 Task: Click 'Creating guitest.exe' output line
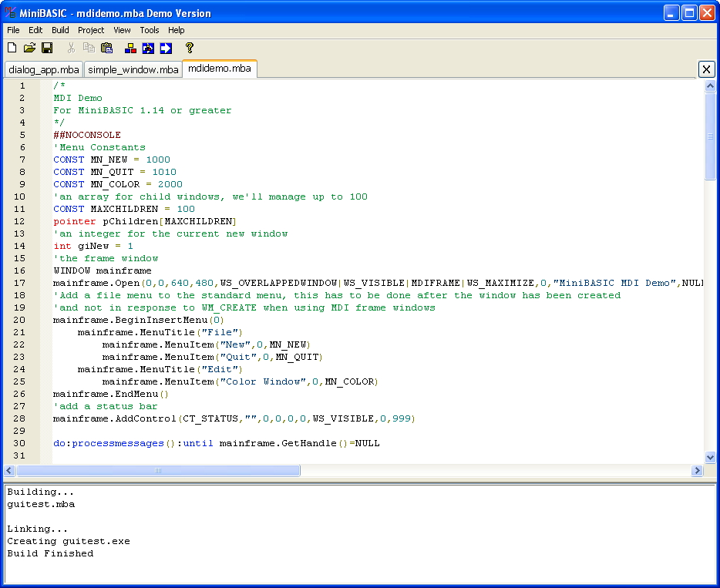tap(69, 541)
